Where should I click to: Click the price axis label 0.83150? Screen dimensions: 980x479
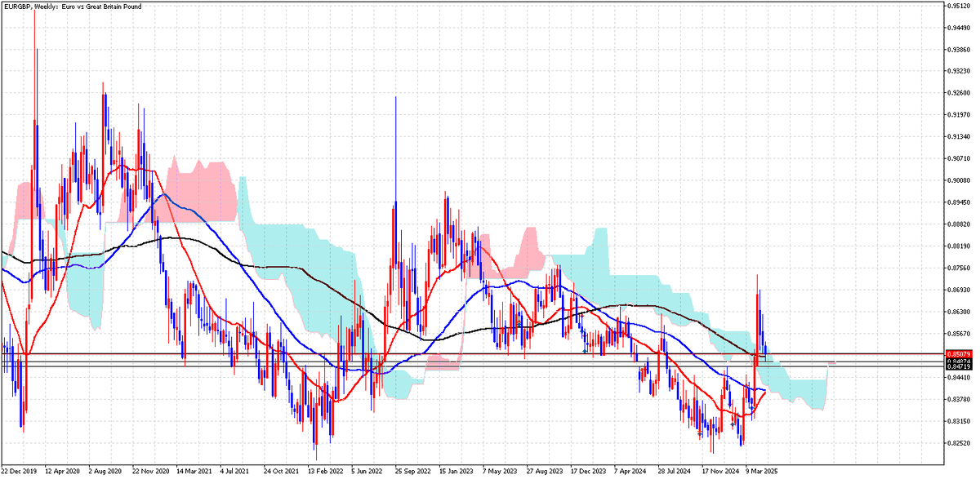pyautogui.click(x=960, y=421)
